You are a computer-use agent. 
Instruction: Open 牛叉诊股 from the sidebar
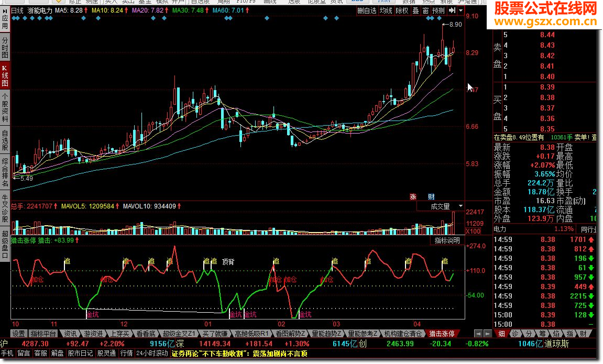(5, 209)
